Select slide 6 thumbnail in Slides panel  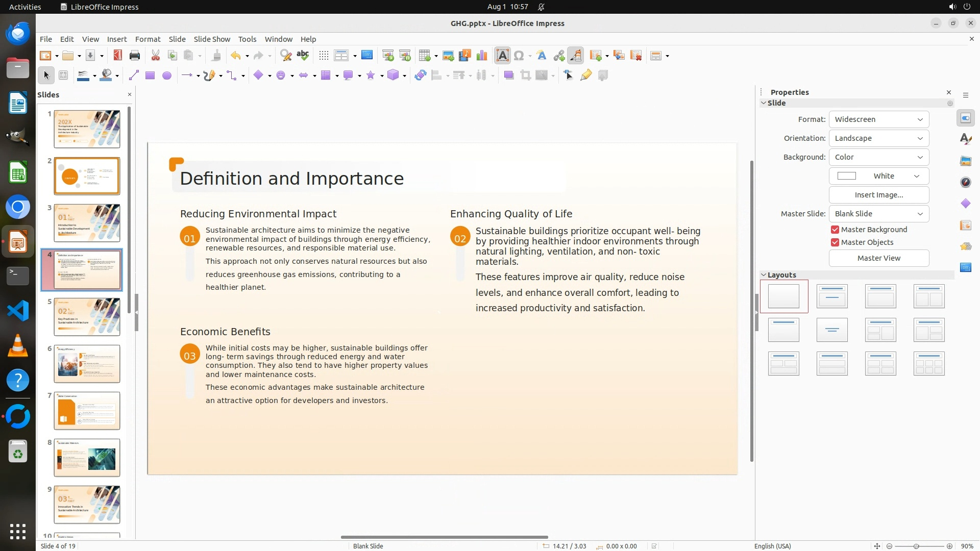pyautogui.click(x=87, y=364)
